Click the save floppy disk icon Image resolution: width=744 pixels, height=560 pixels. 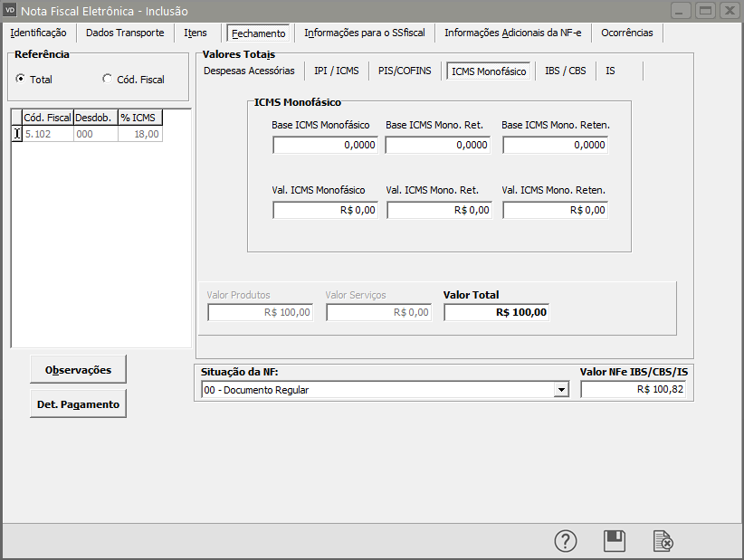615,541
